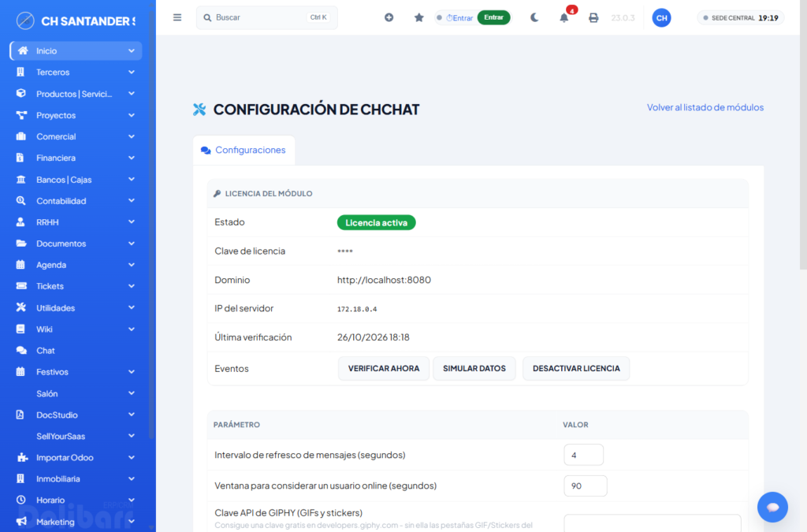Image resolution: width=807 pixels, height=532 pixels.
Task: Open the Configuraciones tab
Action: point(244,150)
